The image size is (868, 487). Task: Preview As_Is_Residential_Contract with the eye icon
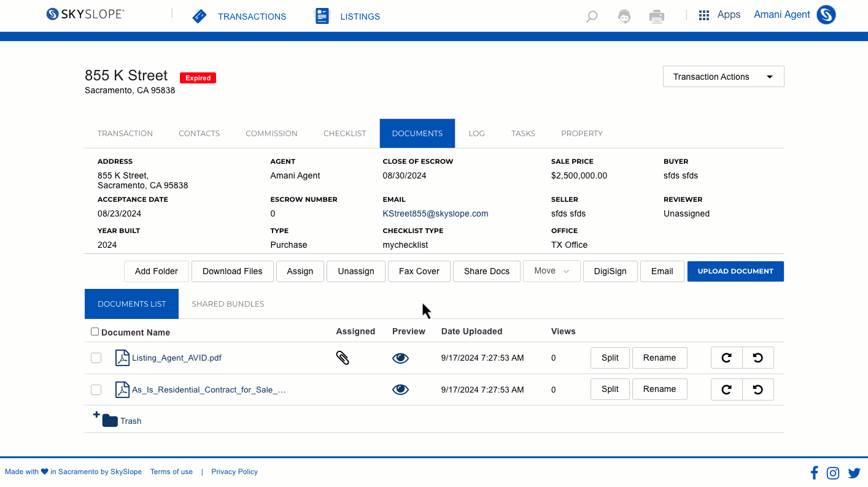click(x=400, y=389)
